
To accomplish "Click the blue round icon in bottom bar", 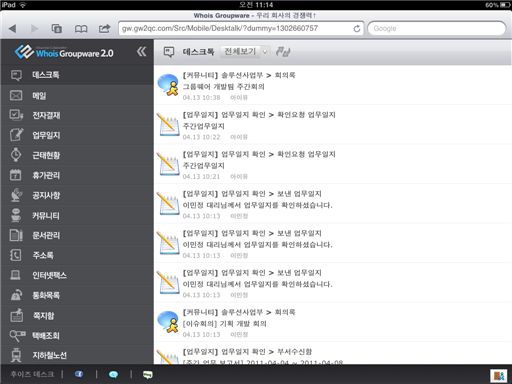I will coord(79,374).
